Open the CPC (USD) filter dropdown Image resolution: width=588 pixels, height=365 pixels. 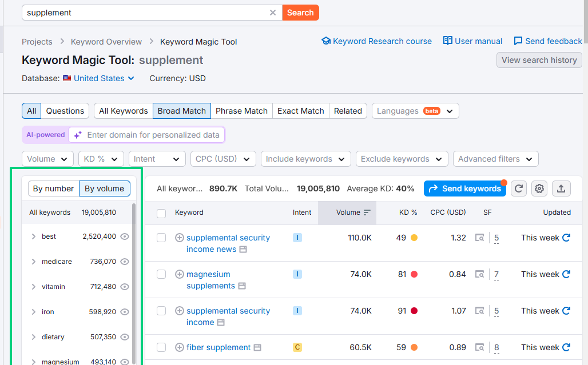coord(223,159)
